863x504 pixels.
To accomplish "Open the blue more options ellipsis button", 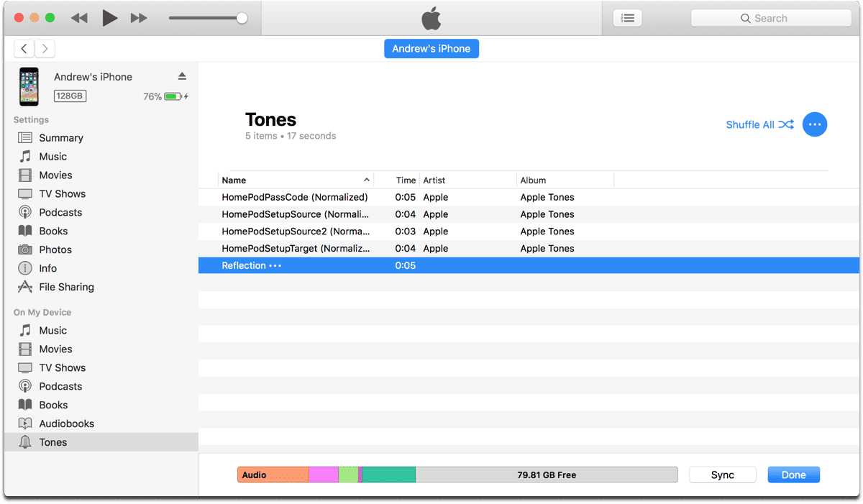I will (x=814, y=124).
